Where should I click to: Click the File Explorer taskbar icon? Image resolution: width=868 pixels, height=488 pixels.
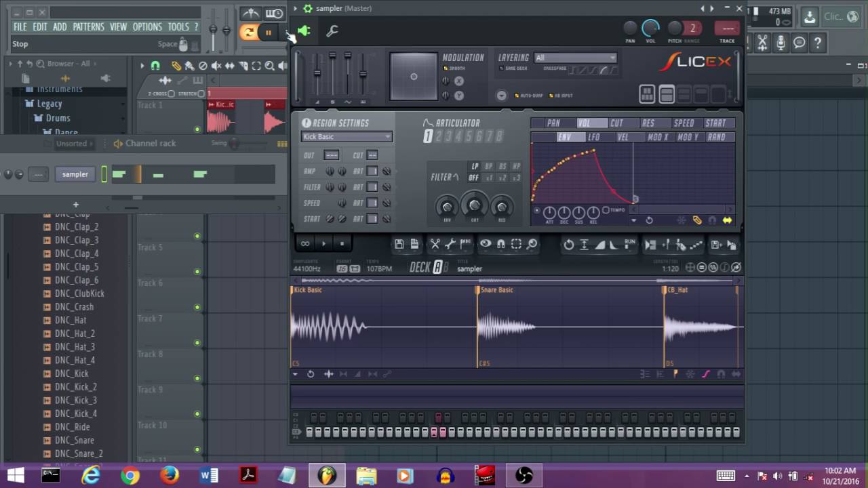click(x=366, y=476)
